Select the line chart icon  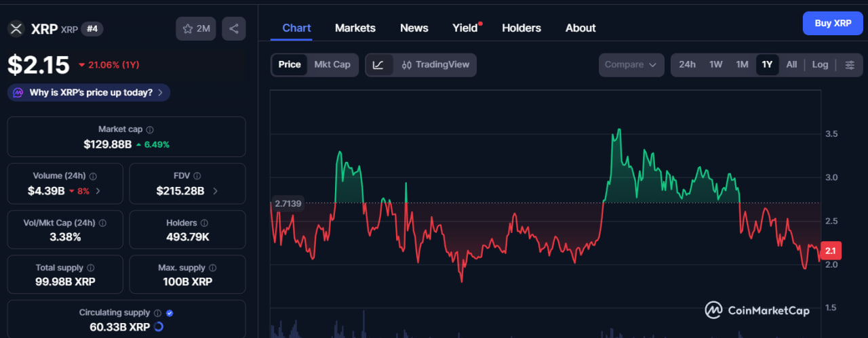click(x=378, y=65)
